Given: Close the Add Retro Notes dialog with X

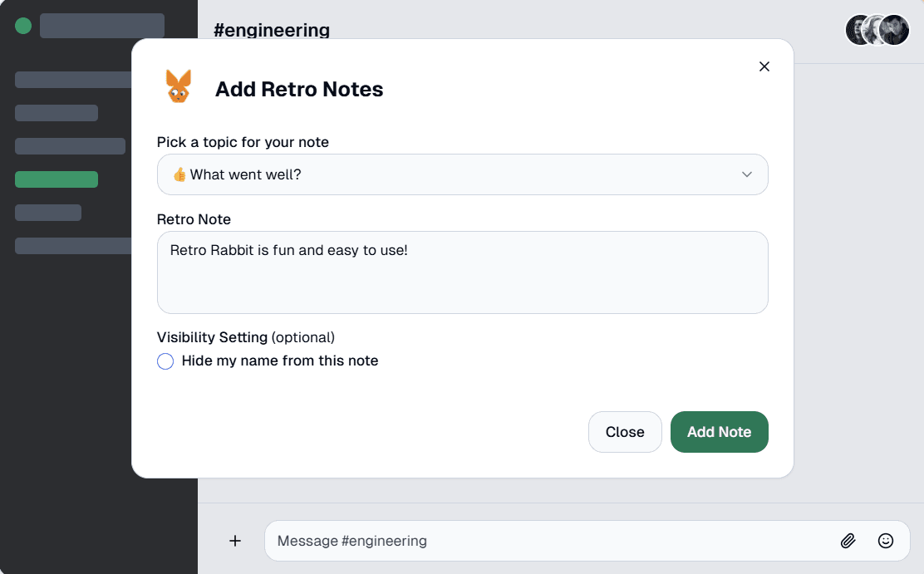Looking at the screenshot, I should coord(764,66).
